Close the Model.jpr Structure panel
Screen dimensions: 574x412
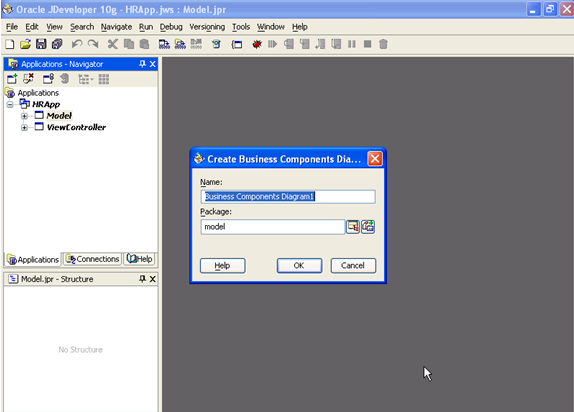point(153,279)
